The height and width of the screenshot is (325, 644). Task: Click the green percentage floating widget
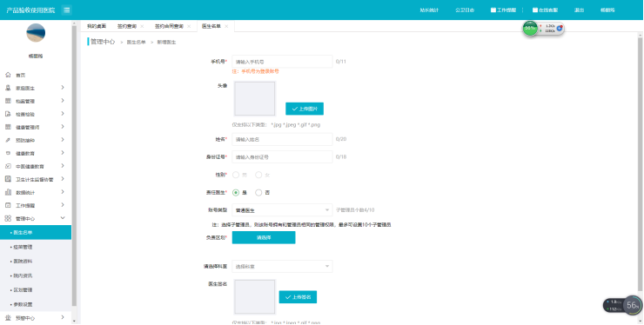[530, 29]
